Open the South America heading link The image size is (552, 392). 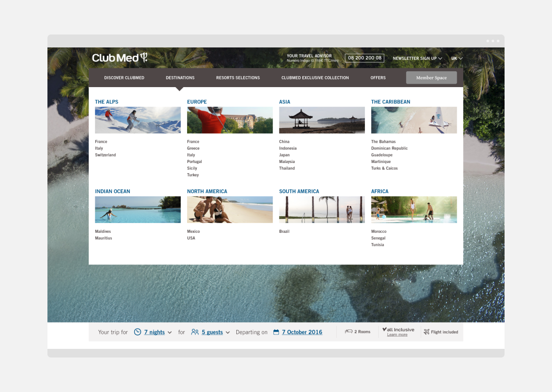[299, 191]
